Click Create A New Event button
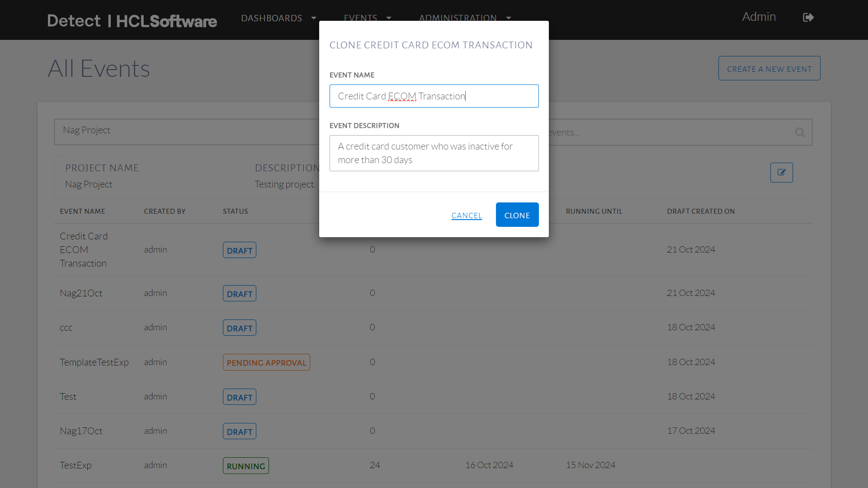 click(x=769, y=69)
